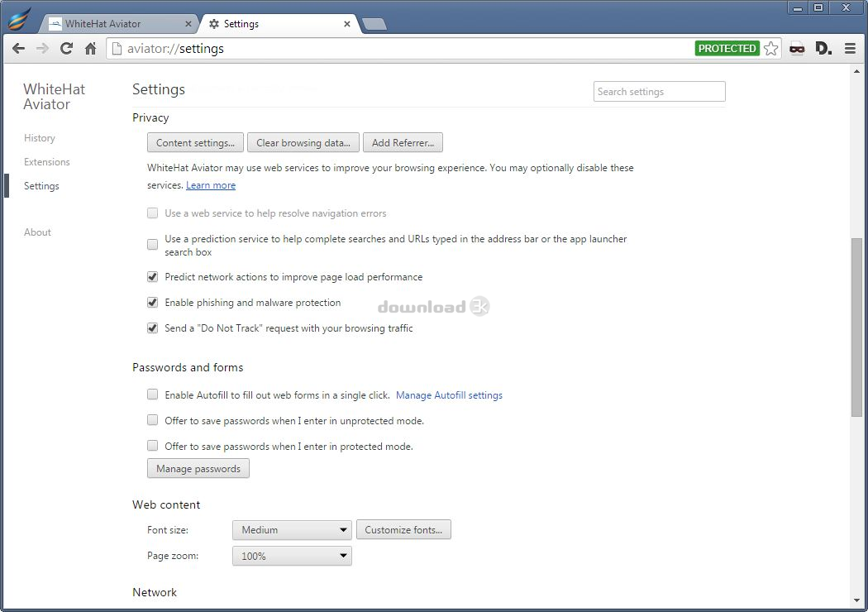The height and width of the screenshot is (612, 868).
Task: Open Manage passwords
Action: pyautogui.click(x=198, y=469)
